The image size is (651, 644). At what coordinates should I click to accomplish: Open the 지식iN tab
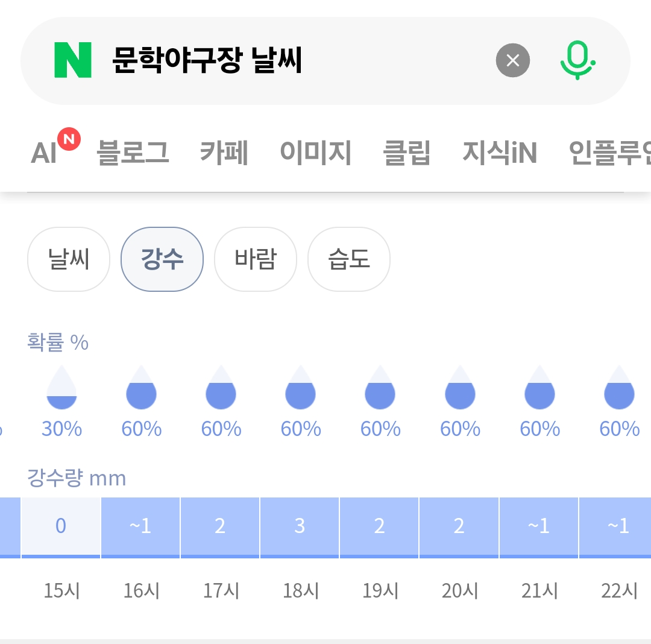pyautogui.click(x=500, y=153)
